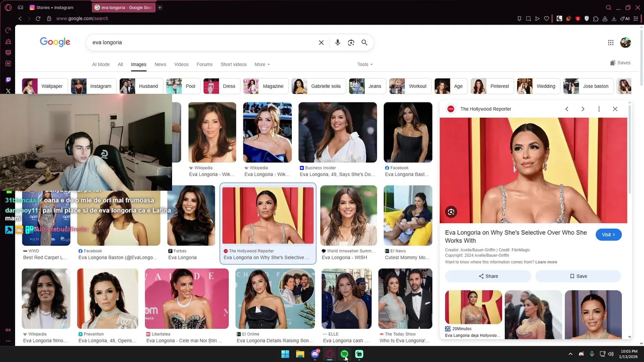Show next image in preview panel

(583, 109)
